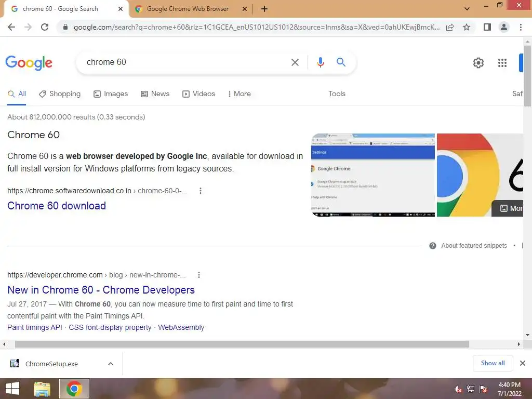This screenshot has width=532, height=399.
Task: Select the All results tab
Action: (17, 94)
